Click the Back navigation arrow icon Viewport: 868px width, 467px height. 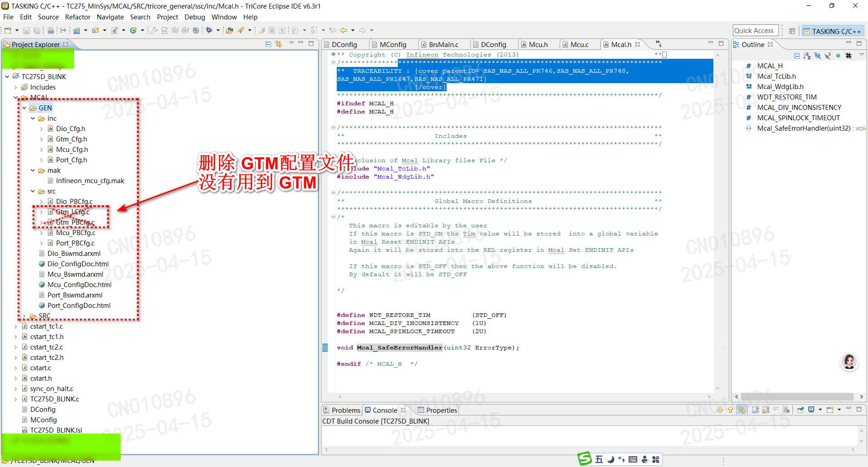344,30
